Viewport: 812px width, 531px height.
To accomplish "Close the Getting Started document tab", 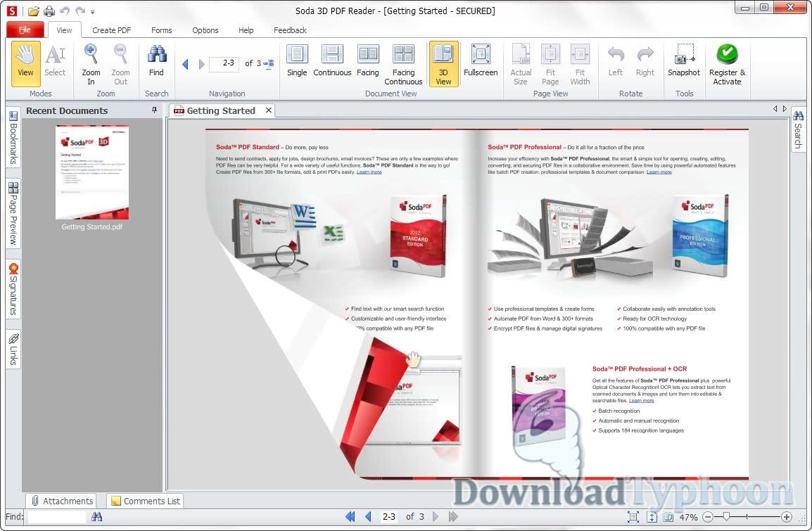I will (x=268, y=110).
